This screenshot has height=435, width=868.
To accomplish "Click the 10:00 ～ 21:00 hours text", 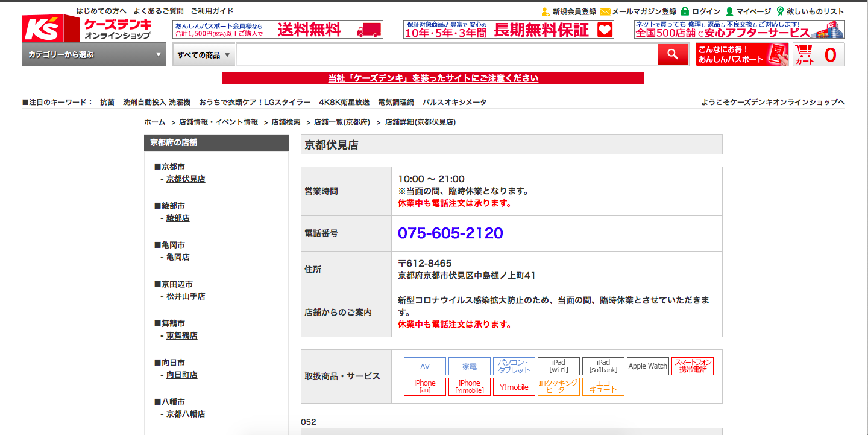I will pyautogui.click(x=432, y=179).
